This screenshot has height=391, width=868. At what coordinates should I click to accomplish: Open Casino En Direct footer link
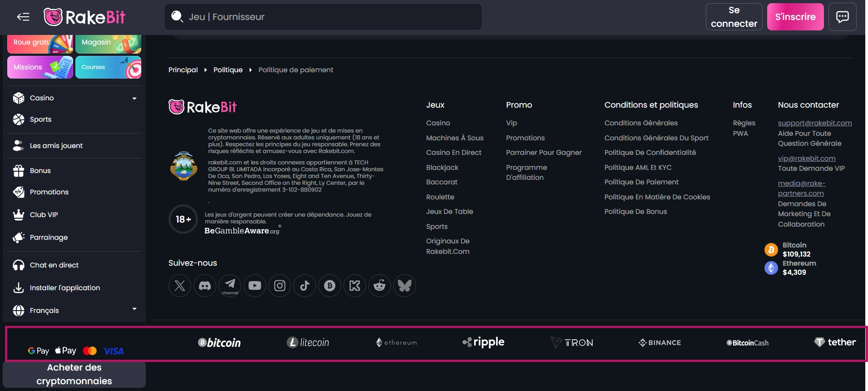[454, 153]
